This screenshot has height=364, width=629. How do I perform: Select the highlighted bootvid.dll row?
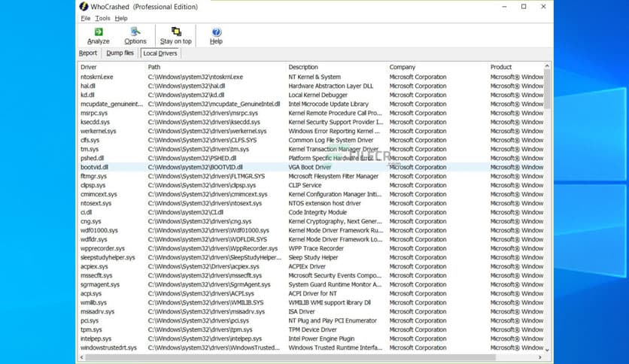(x=311, y=167)
